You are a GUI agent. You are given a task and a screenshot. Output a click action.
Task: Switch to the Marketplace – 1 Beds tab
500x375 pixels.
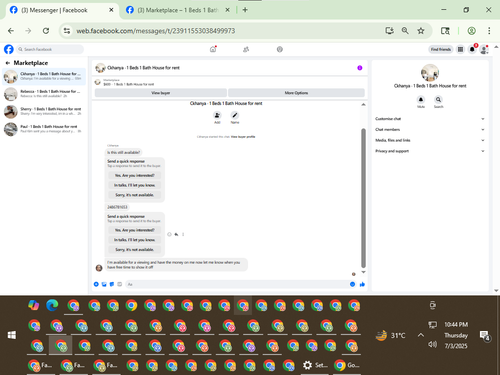(x=178, y=10)
